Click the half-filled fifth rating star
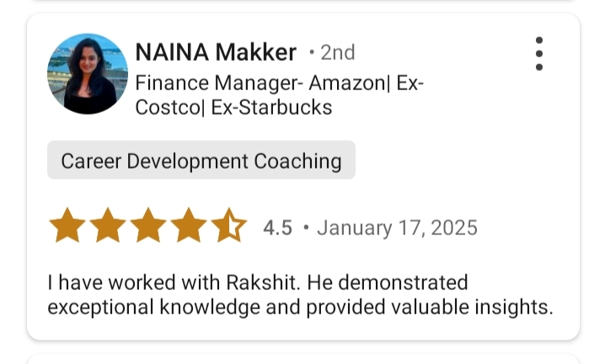 228,227
